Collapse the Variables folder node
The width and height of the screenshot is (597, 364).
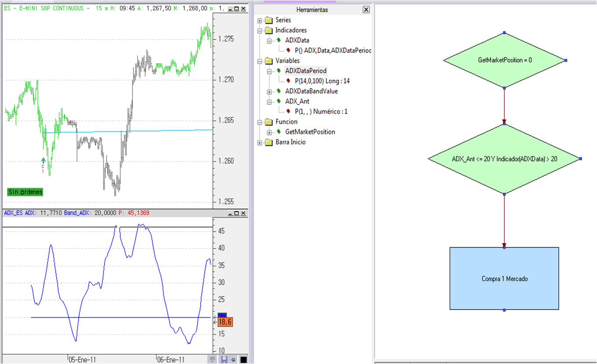click(x=260, y=61)
